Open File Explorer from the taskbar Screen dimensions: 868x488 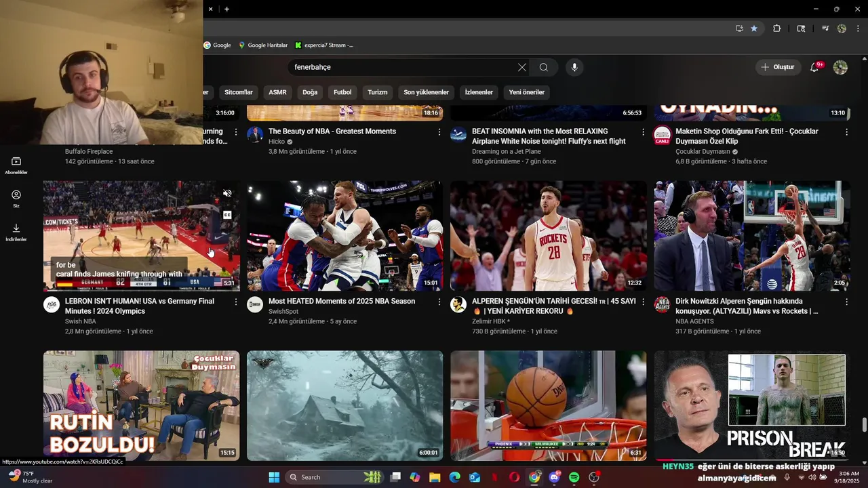(x=435, y=477)
